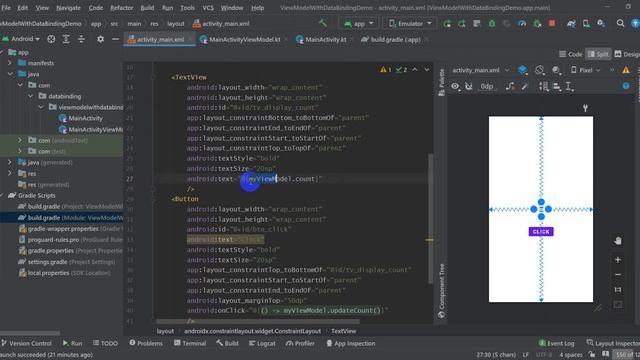Click Clear All Constraints icon
This screenshot has height=360, width=640.
510,86
